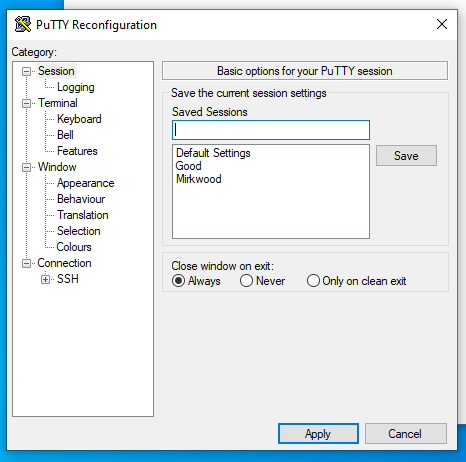Collapse the Connection tree node
Image resolution: width=466 pixels, height=462 pixels.
26,263
